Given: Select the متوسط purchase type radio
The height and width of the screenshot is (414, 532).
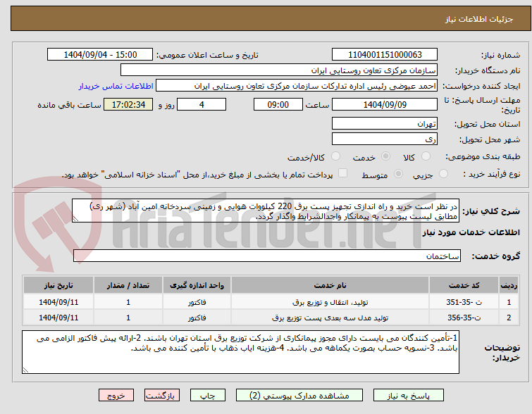Looking at the screenshot, I should click(398, 174).
